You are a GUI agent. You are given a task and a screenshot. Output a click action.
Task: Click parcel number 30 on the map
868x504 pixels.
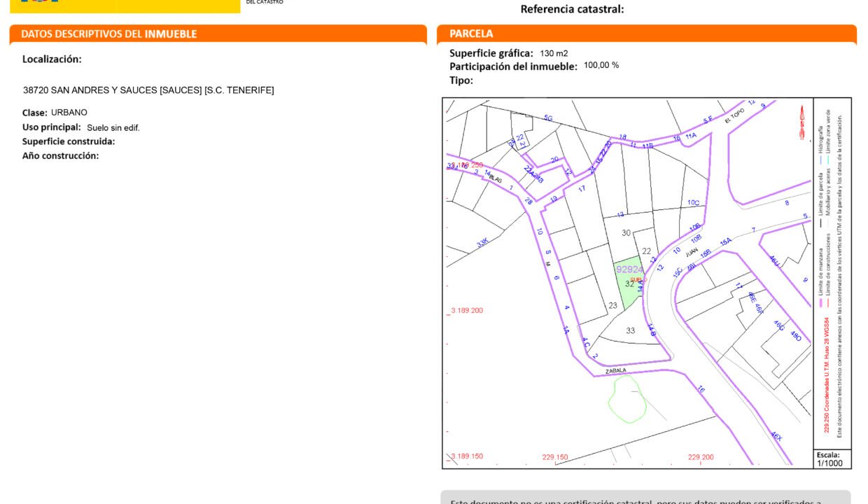[626, 233]
